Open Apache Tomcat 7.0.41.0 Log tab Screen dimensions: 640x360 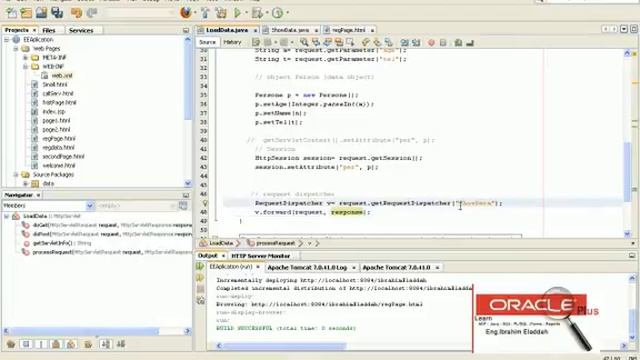307,268
